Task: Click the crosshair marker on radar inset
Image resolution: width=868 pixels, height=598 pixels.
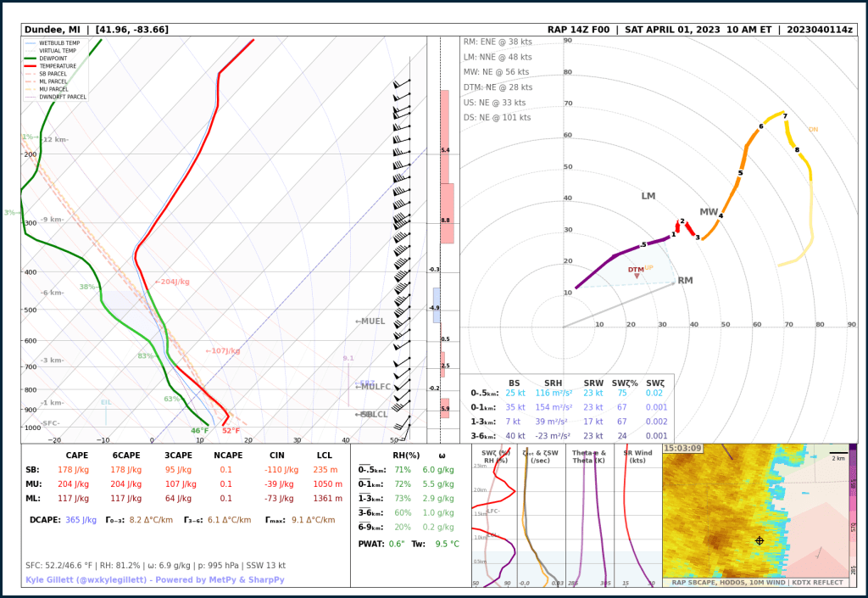Action: click(759, 540)
